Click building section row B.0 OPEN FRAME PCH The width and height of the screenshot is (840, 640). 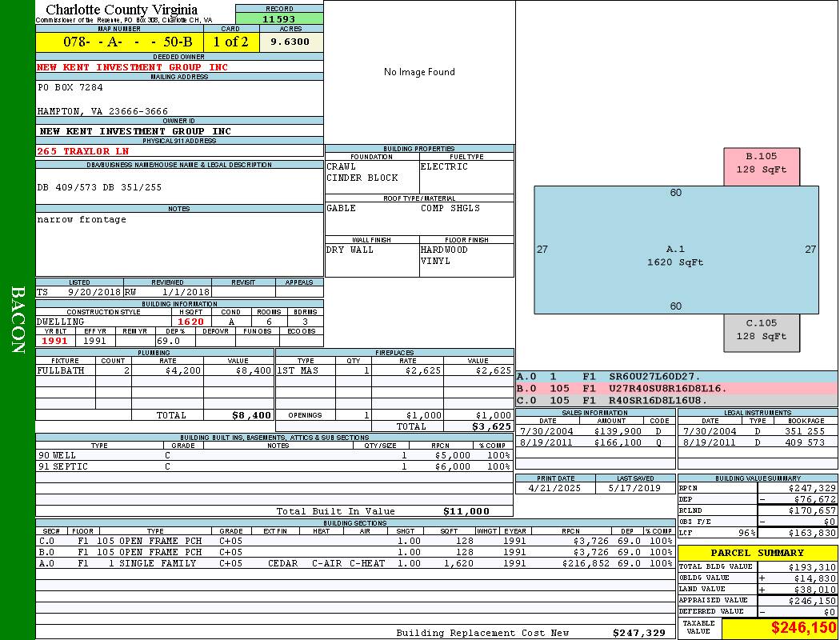[x=355, y=552]
